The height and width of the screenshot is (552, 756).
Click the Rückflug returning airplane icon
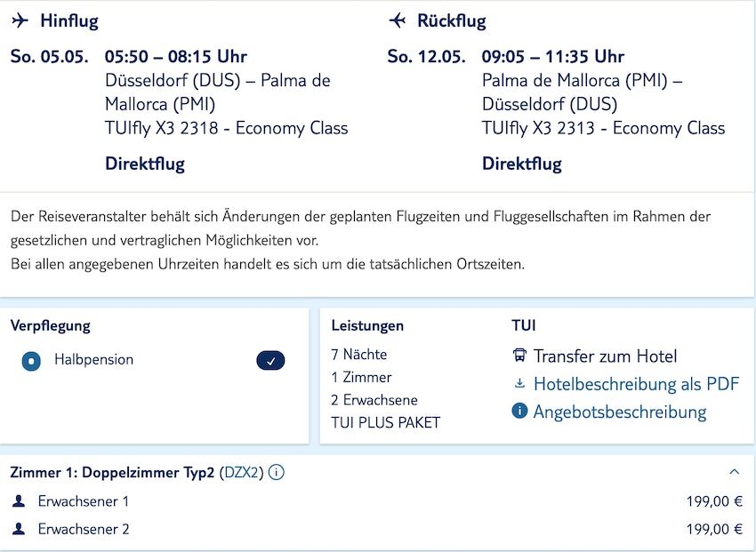pos(398,20)
